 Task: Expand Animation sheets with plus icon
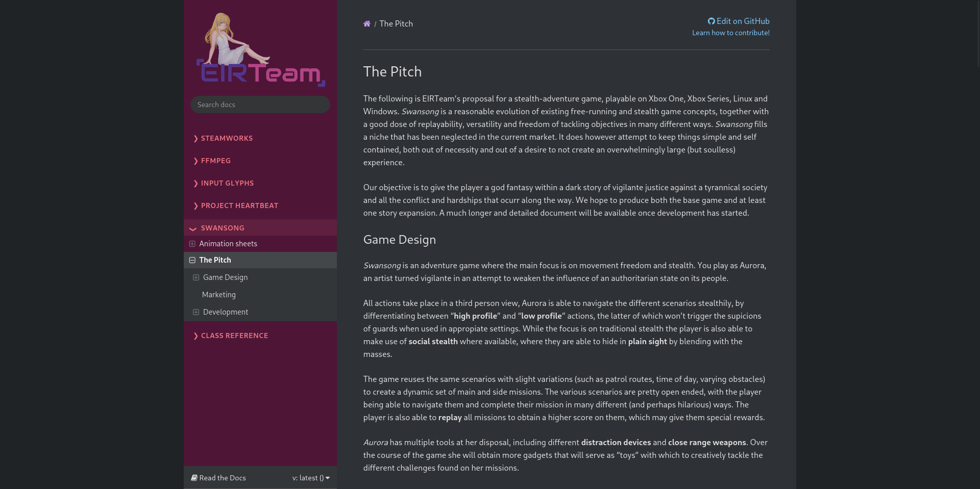(192, 244)
